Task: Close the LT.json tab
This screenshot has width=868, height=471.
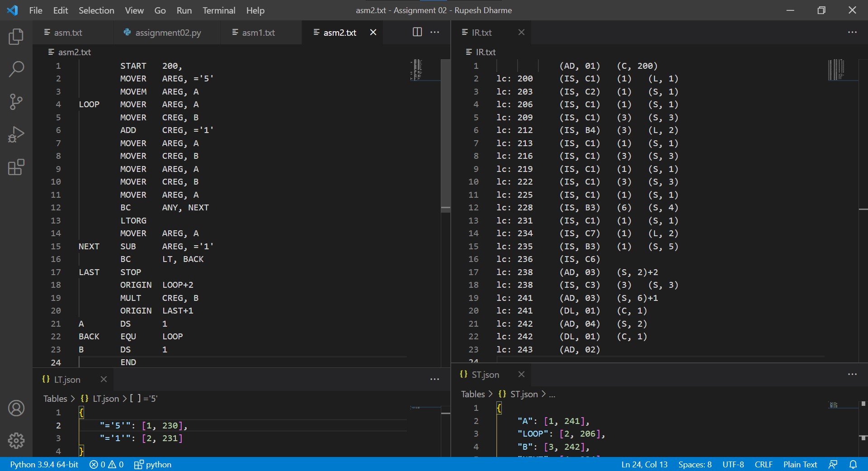Action: [x=104, y=379]
